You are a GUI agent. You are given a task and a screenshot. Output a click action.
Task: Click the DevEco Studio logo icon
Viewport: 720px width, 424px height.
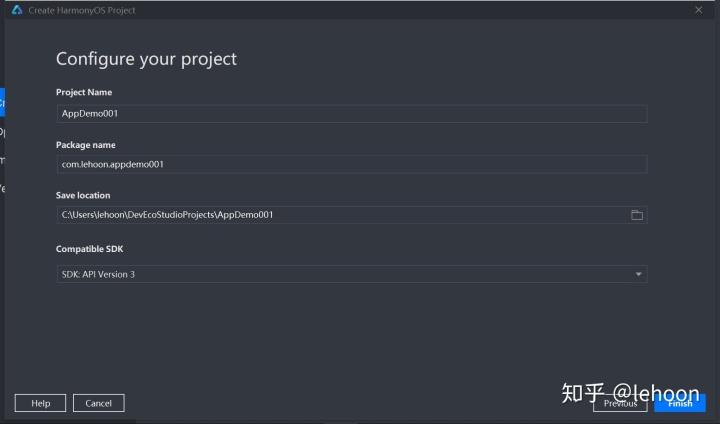coord(17,10)
